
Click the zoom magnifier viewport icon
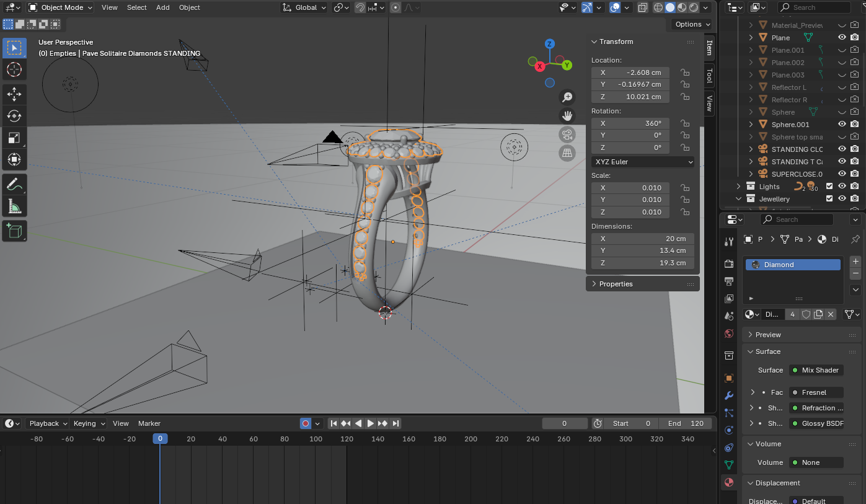(567, 97)
